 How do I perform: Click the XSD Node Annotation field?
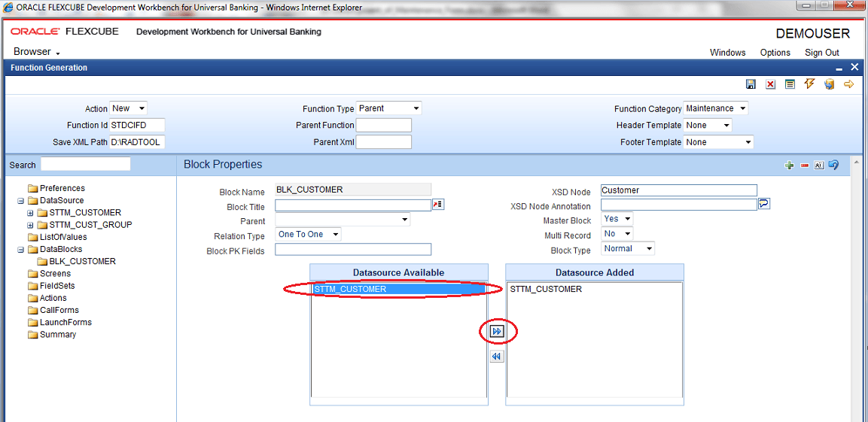click(x=679, y=205)
